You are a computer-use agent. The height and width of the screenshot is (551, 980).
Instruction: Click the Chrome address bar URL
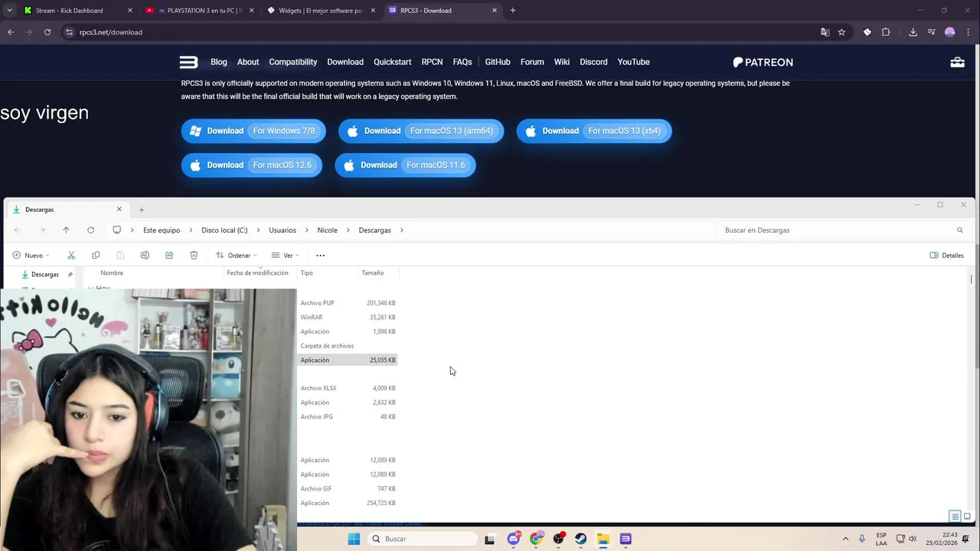coord(110,32)
